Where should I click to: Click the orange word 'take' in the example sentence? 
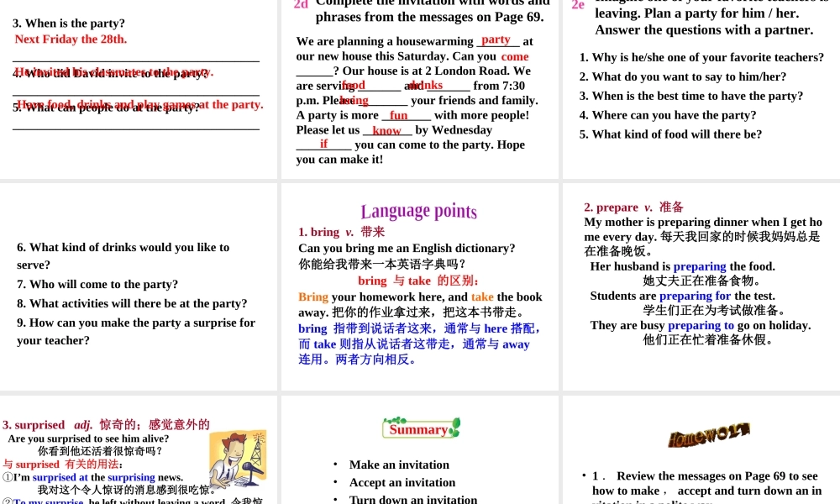[482, 297]
